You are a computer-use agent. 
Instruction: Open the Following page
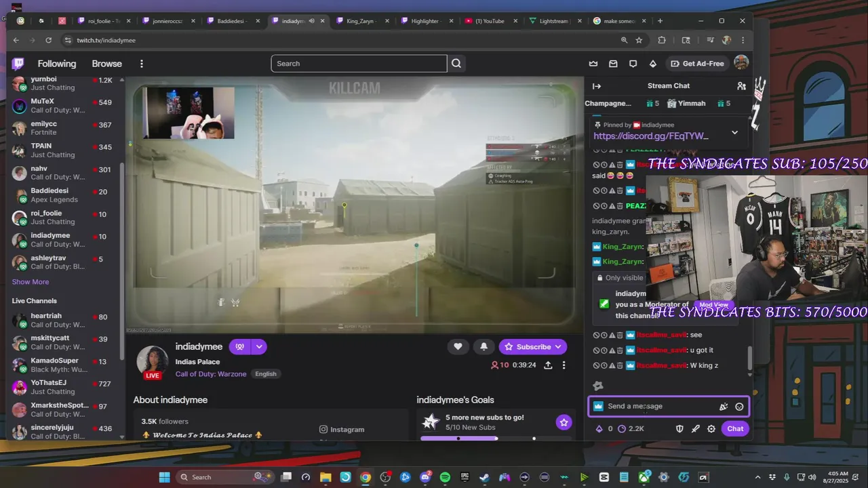pyautogui.click(x=57, y=64)
